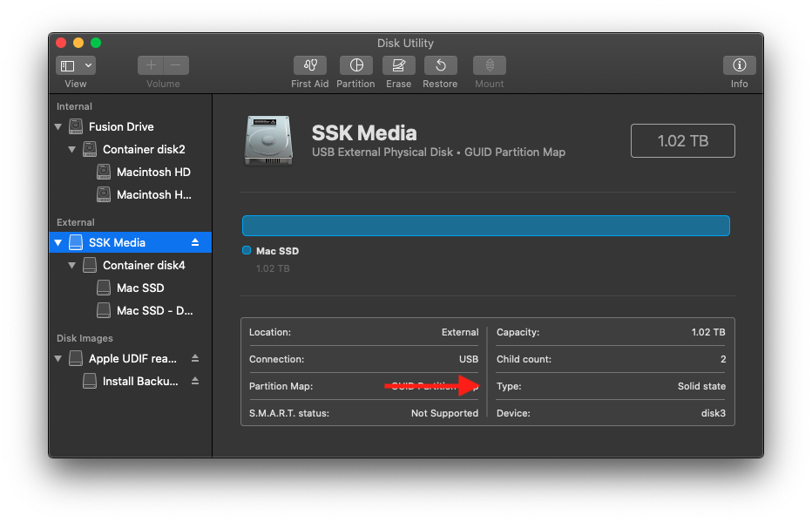Click the Disk Utility window title
The height and width of the screenshot is (522, 812).
pos(405,43)
